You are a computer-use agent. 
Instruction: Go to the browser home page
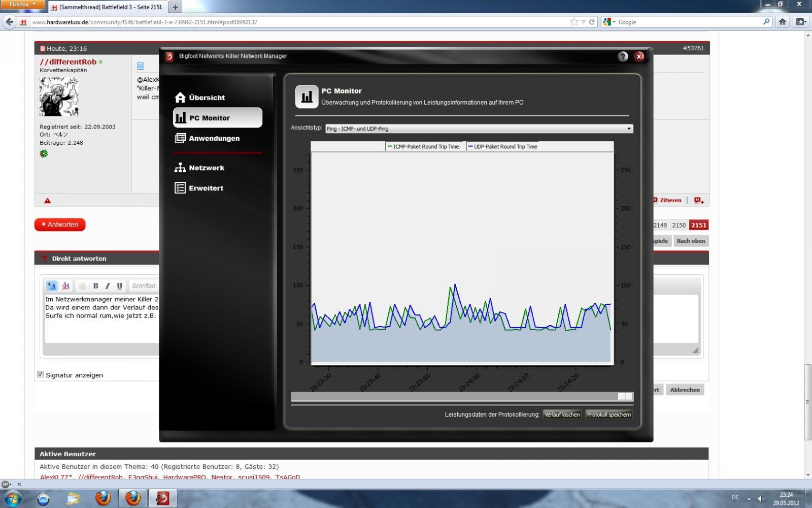coord(783,22)
